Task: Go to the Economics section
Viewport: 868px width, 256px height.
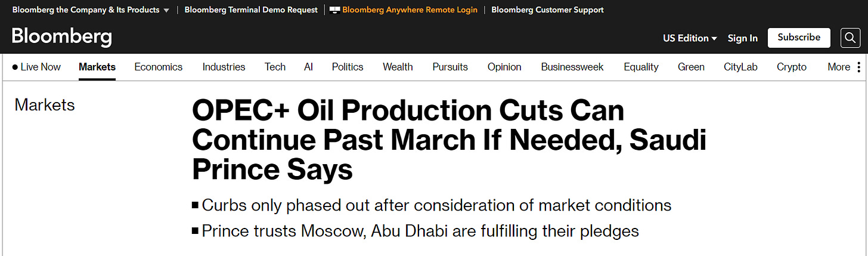Action: coord(158,67)
